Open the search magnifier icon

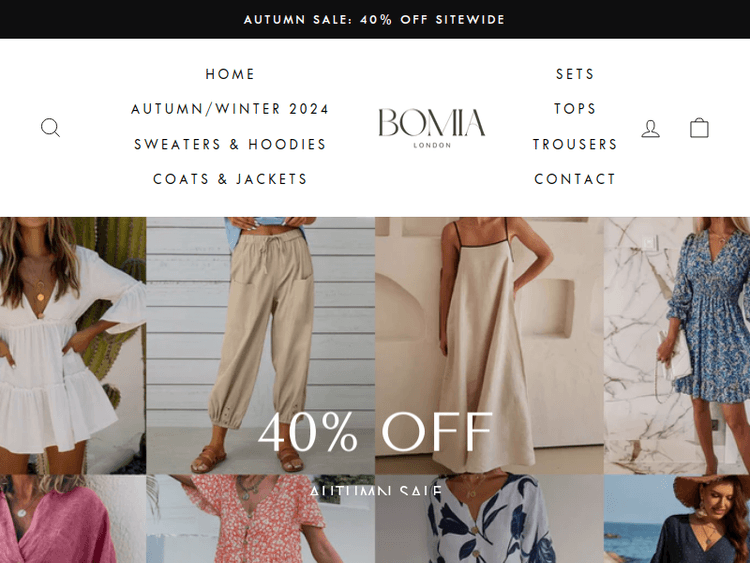coord(50,128)
